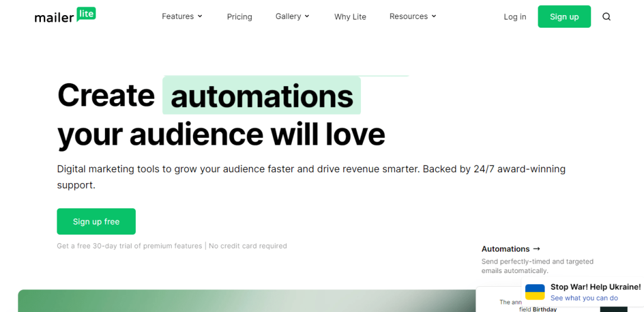Screen dimensions: 644x312
Task: Click the No credit card required text
Action: click(x=248, y=246)
